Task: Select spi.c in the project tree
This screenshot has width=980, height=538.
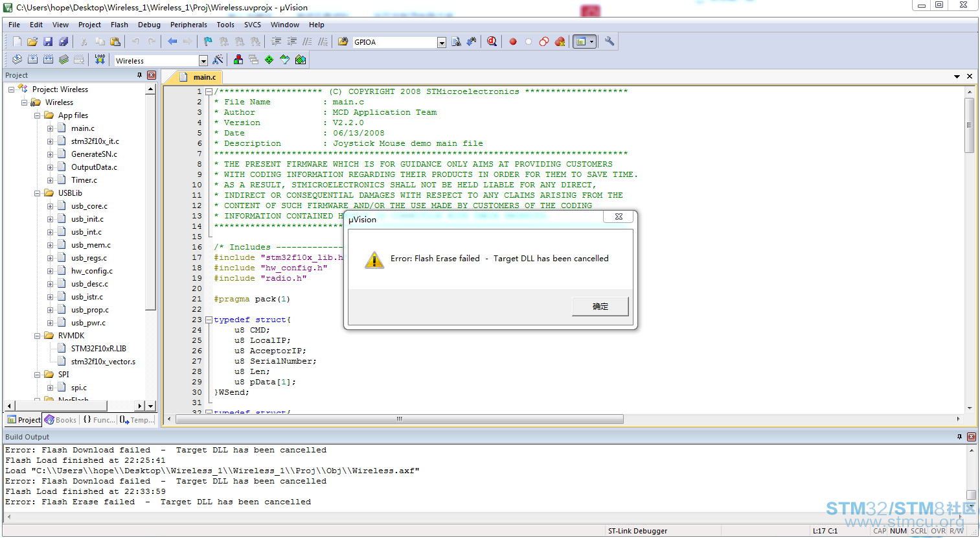Action: (78, 388)
